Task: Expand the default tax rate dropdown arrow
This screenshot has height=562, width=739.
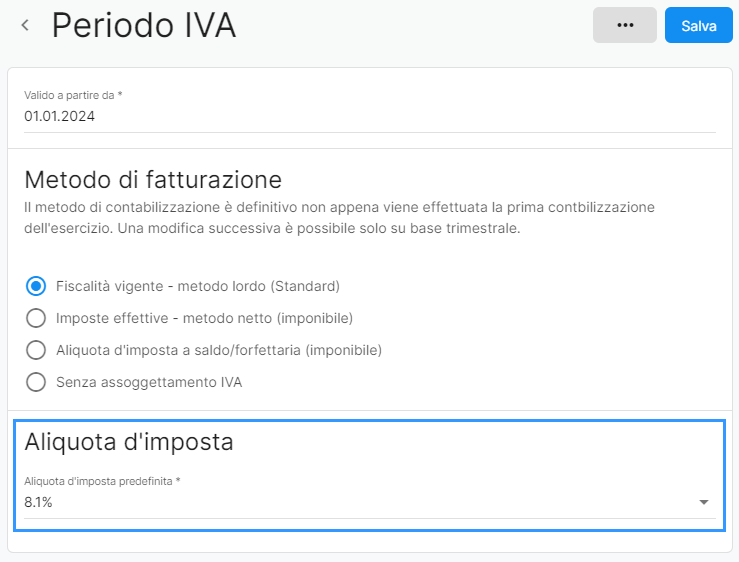Action: [x=703, y=502]
